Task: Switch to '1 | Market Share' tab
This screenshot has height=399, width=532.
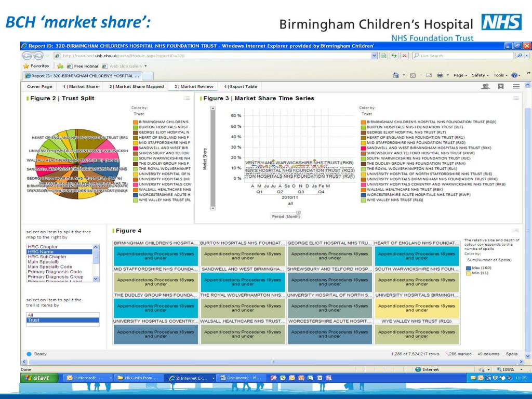Action: (81, 87)
